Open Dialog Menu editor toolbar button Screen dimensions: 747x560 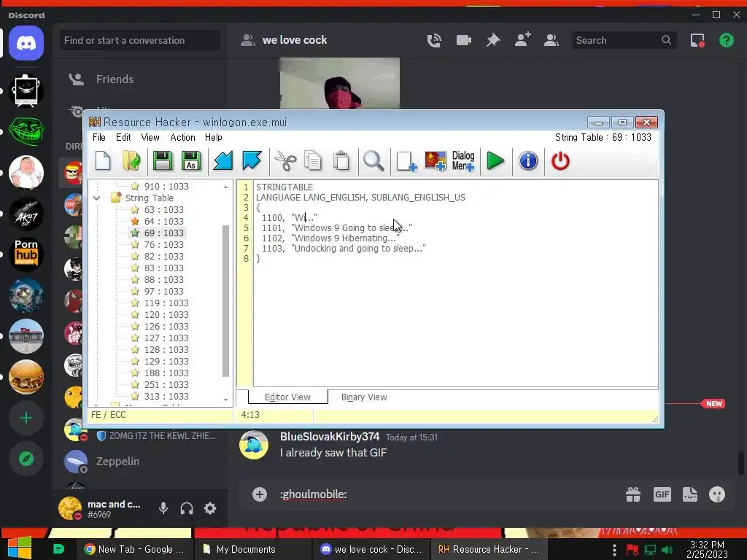tap(463, 161)
